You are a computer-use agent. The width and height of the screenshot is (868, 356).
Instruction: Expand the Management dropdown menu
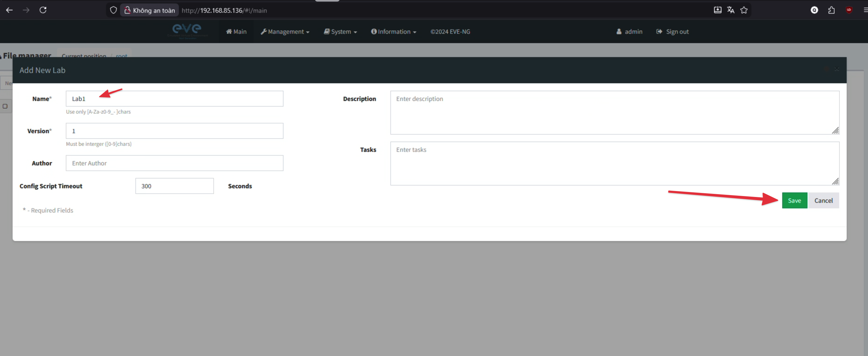285,32
